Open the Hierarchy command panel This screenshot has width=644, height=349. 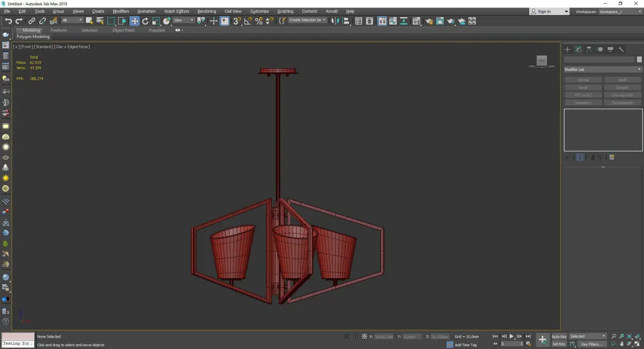coord(589,49)
